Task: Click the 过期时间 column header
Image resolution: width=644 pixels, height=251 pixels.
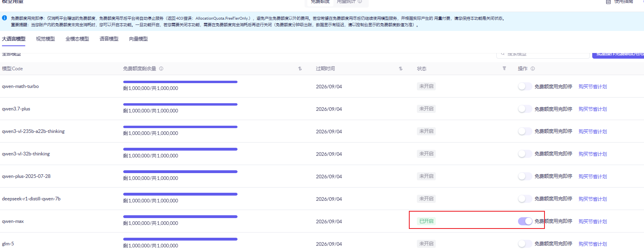Action: click(325, 69)
